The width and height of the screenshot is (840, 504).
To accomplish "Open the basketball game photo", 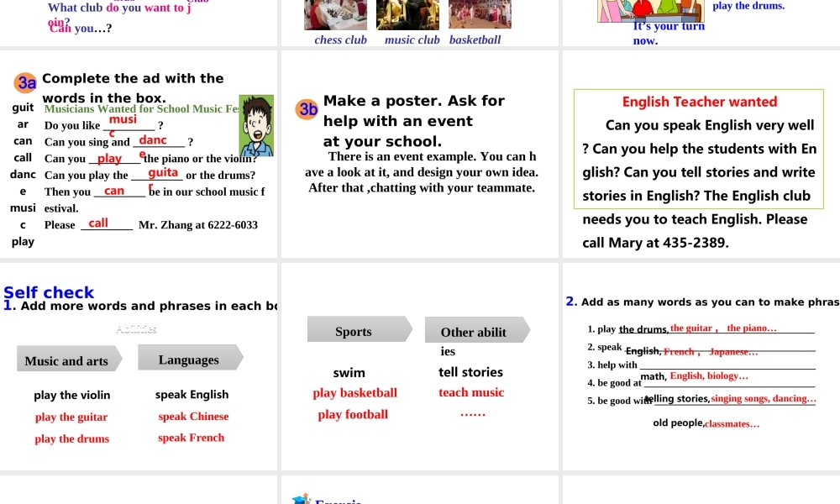I will 480,14.
